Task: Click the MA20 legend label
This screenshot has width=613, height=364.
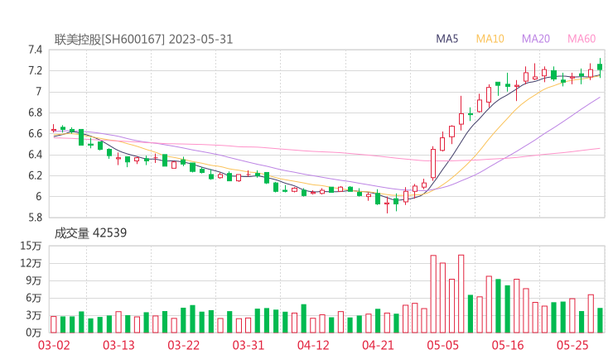Action: pyautogui.click(x=536, y=39)
